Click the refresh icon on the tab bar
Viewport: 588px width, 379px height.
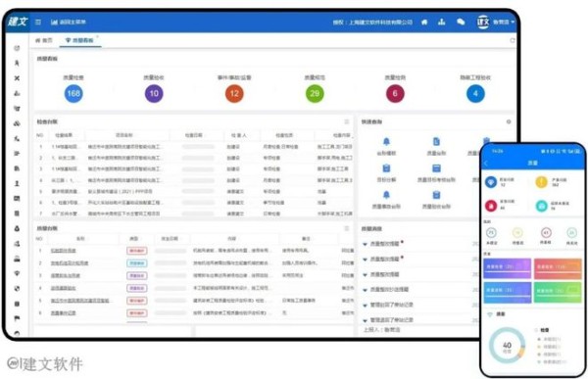pyautogui.click(x=513, y=40)
